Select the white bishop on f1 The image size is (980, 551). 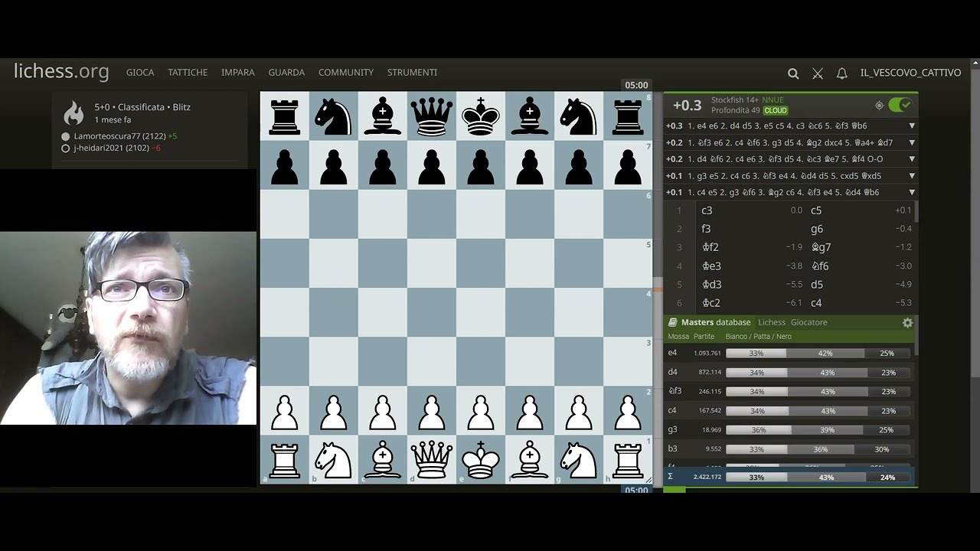click(x=530, y=459)
